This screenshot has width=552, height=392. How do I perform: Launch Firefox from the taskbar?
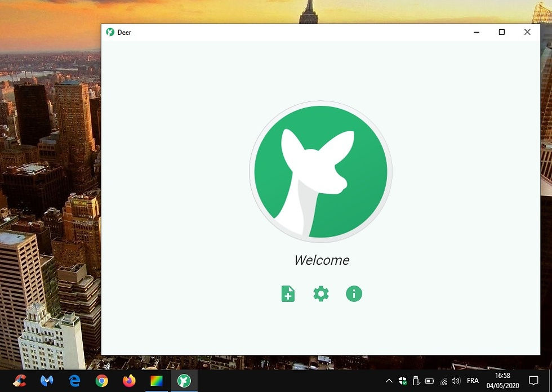point(129,381)
